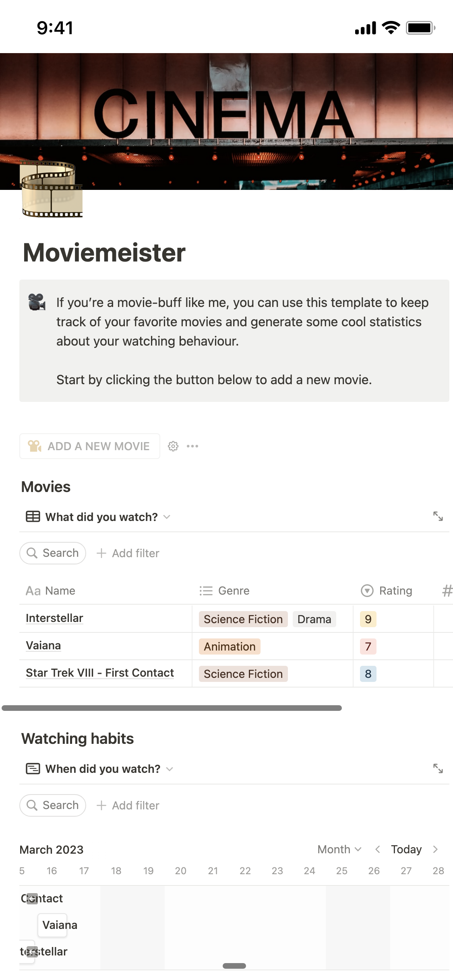Viewport: 453px width, 980px height.
Task: Open settings gear next to Add Movie button
Action: click(x=173, y=446)
